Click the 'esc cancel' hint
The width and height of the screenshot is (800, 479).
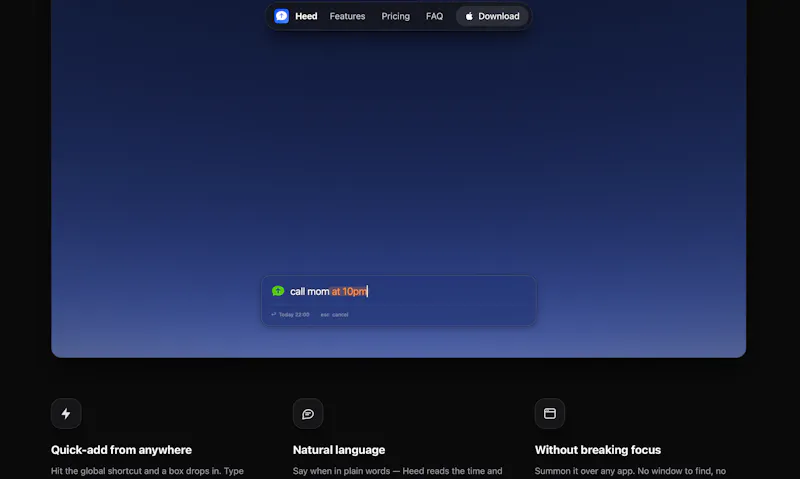(334, 314)
